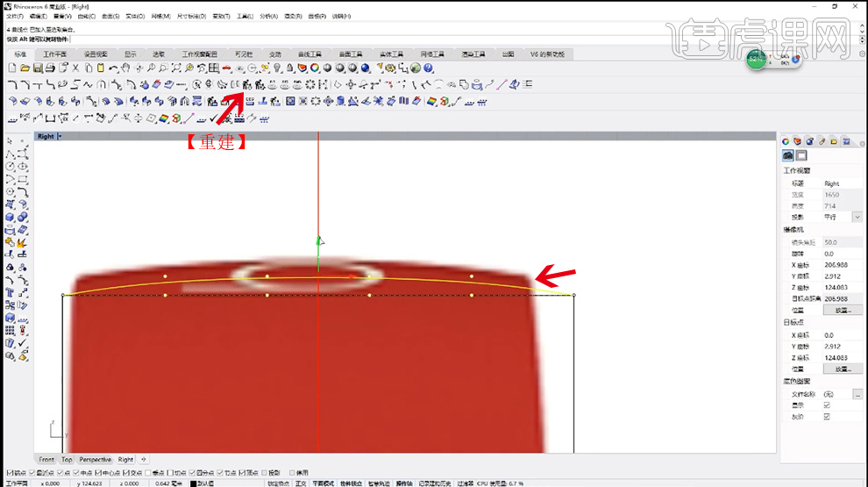
Task: Toggle the 四分点 quadrant osnap checkbox
Action: click(192, 473)
